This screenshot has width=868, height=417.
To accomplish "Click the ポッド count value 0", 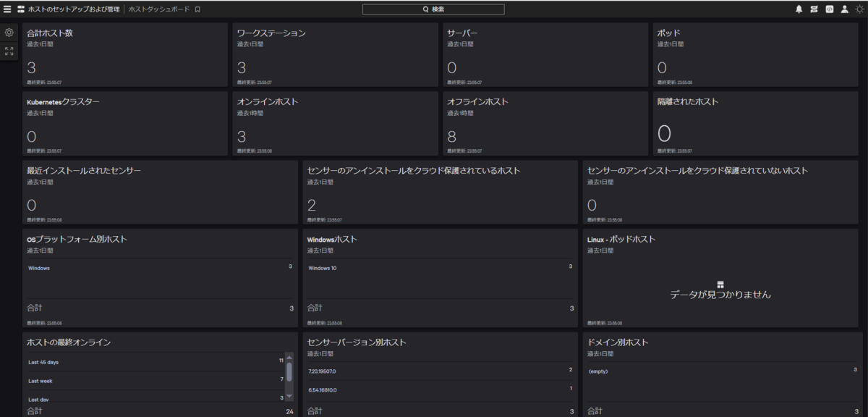I will pos(662,68).
